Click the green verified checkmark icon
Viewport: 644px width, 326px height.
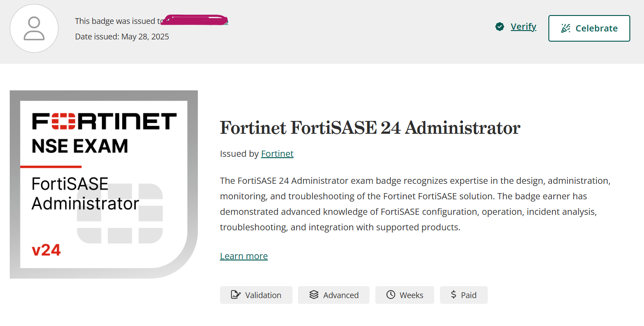point(500,27)
